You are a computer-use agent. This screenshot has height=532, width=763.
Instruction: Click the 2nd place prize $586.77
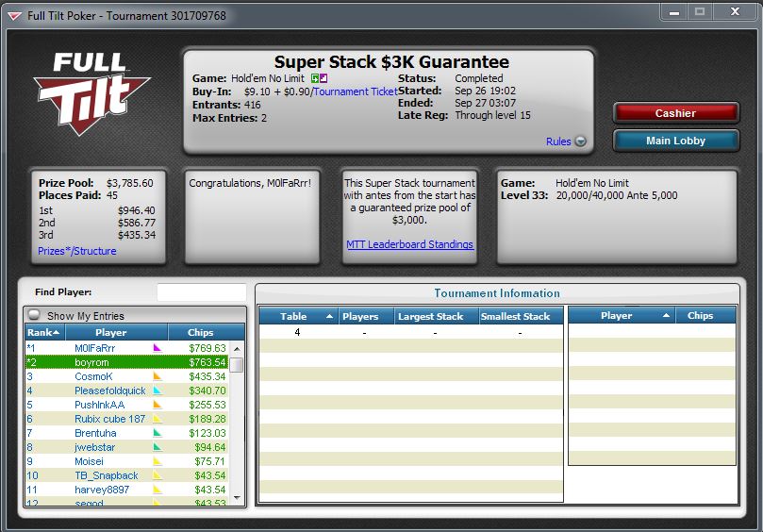[x=137, y=223]
